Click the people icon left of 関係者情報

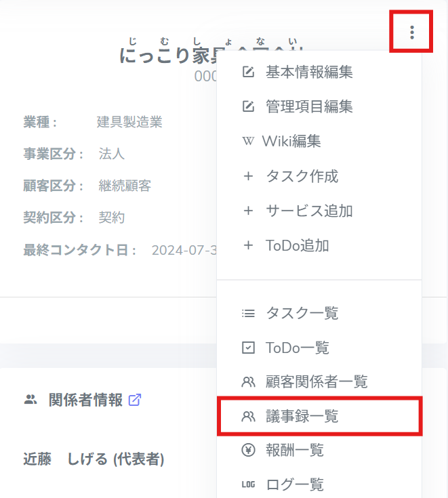pos(30,400)
